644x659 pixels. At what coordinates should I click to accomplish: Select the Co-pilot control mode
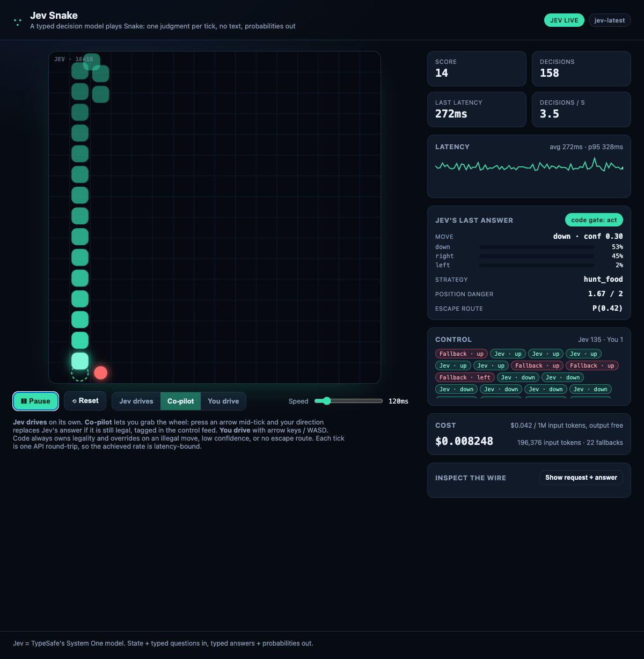coord(180,401)
